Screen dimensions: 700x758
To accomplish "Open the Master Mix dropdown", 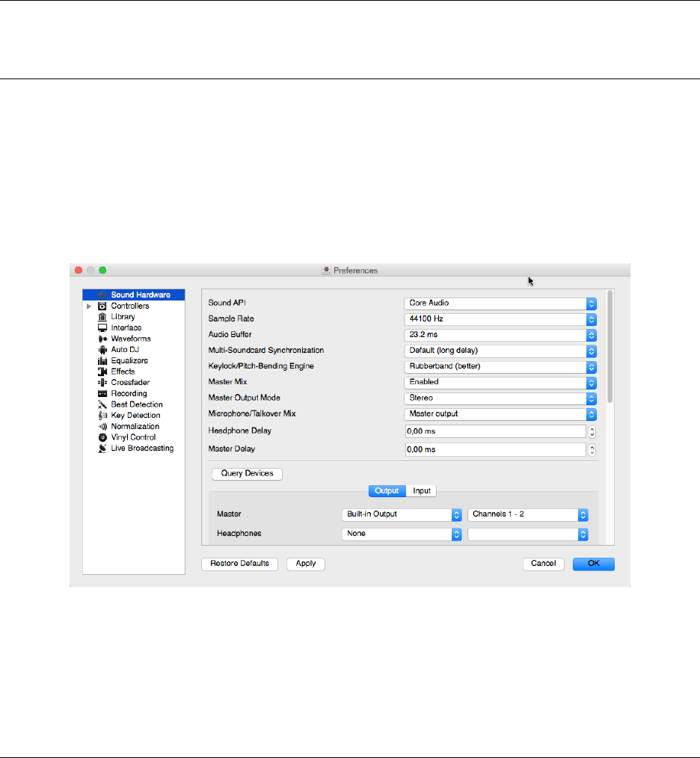I will pyautogui.click(x=500, y=382).
